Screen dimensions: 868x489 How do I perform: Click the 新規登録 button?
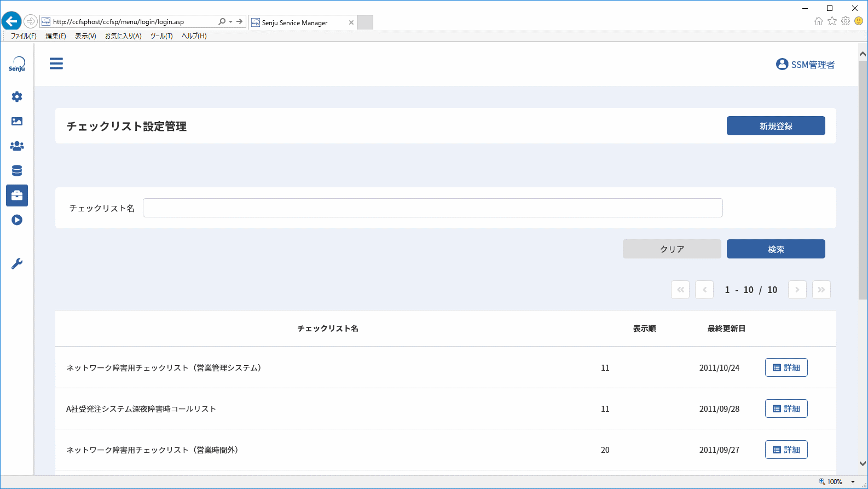(x=776, y=126)
